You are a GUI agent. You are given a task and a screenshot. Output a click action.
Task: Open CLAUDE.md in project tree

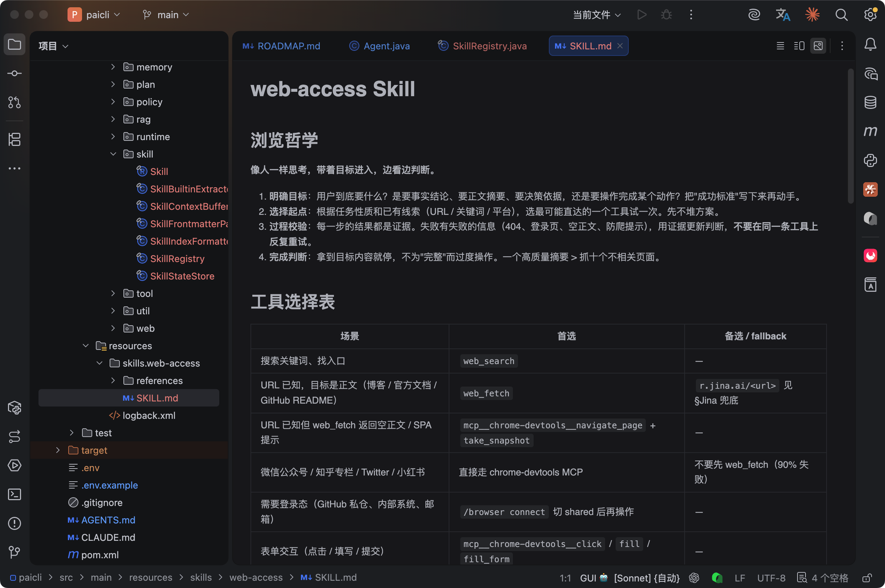point(101,538)
